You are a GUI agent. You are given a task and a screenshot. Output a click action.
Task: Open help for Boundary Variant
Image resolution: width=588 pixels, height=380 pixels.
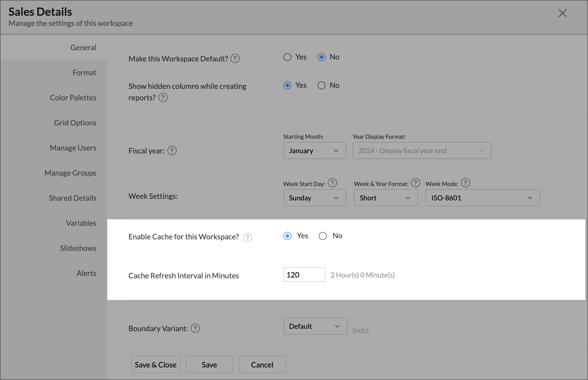195,328
